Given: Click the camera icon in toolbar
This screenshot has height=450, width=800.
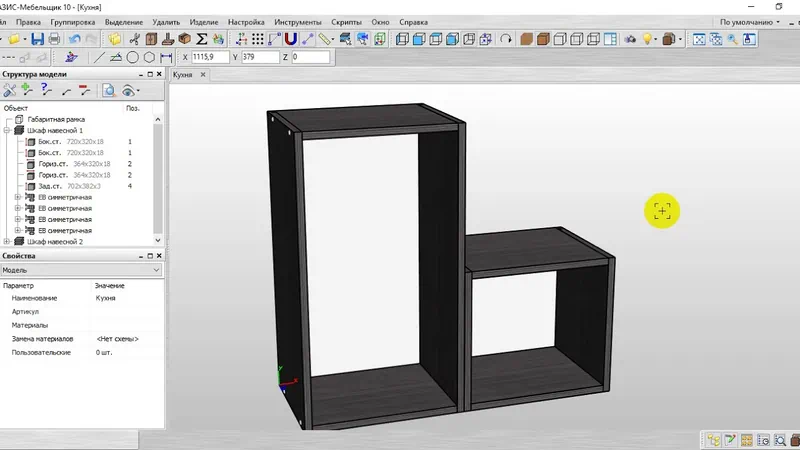Looking at the screenshot, I should pos(630,39).
